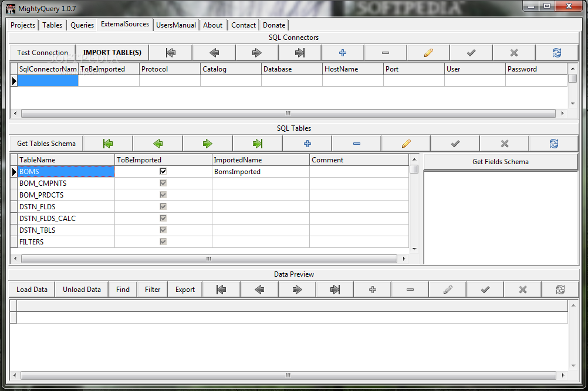Open the Donate tab
Viewport: 588px width, 391px height.
[274, 25]
